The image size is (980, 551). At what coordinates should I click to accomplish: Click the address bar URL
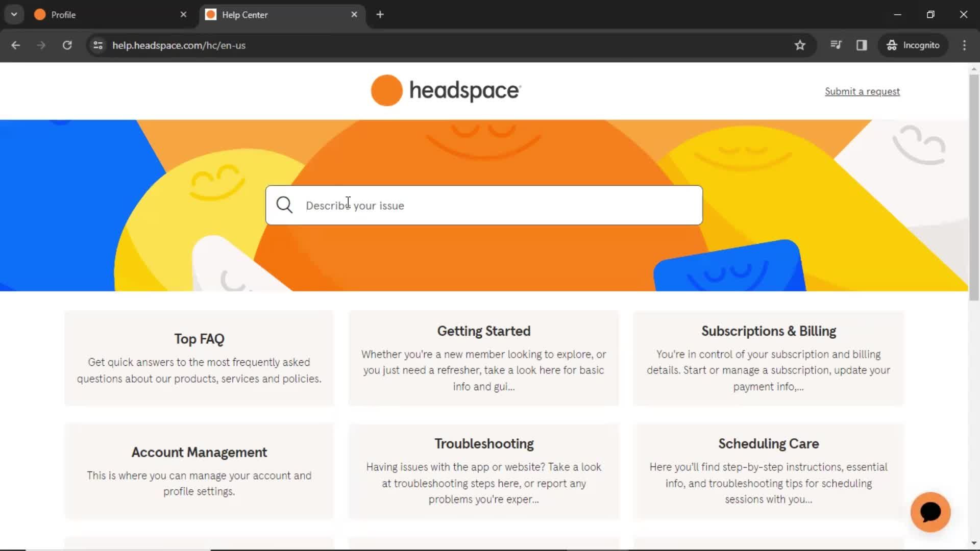(x=179, y=45)
